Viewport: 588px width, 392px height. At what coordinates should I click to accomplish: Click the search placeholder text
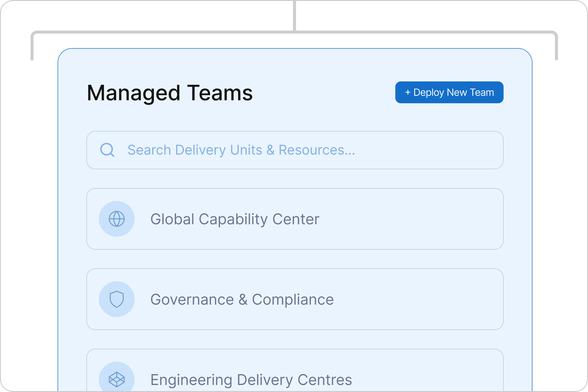tap(241, 150)
